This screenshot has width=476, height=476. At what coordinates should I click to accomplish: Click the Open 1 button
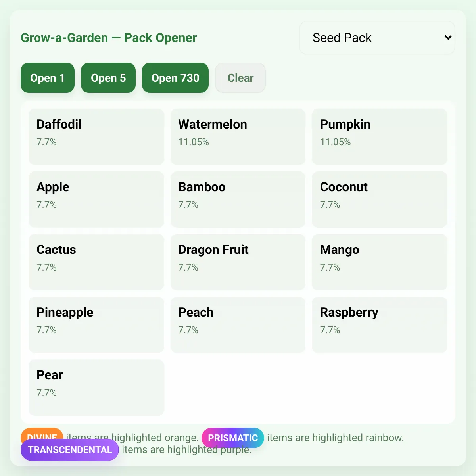(x=48, y=78)
